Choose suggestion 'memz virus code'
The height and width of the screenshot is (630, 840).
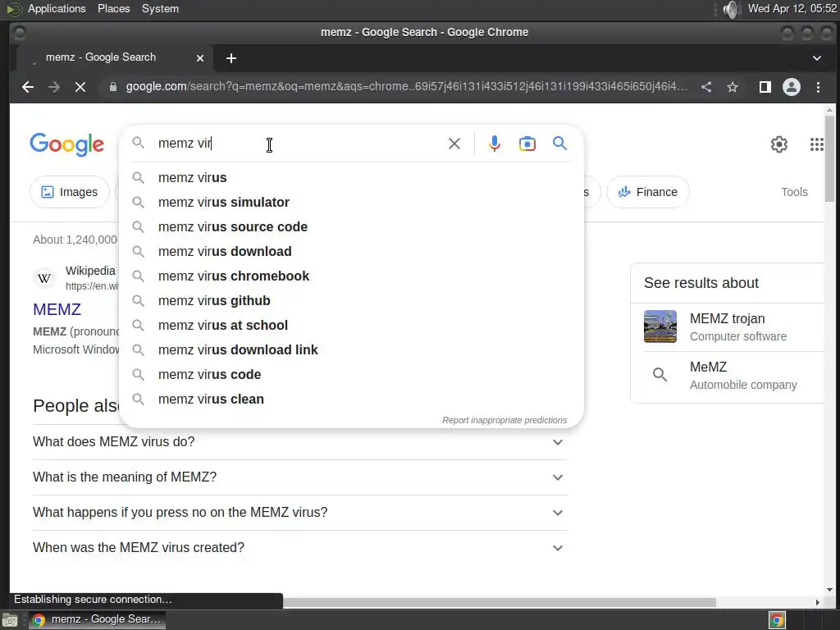point(351,375)
